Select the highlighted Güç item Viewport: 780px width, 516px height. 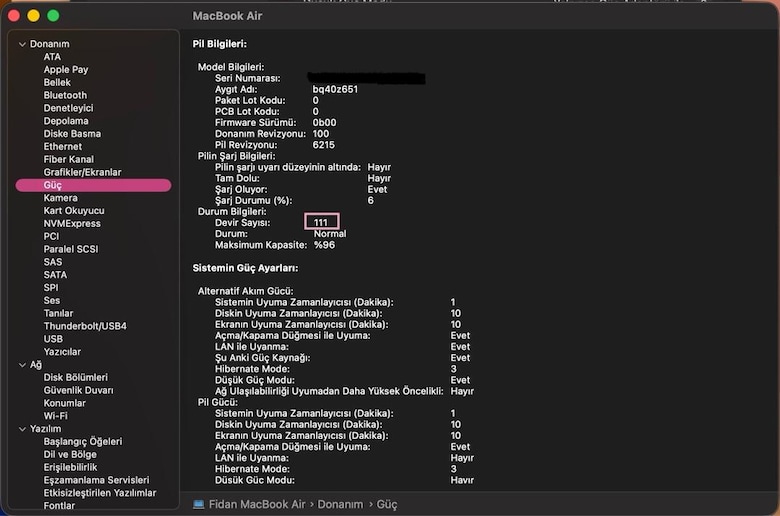click(x=94, y=185)
